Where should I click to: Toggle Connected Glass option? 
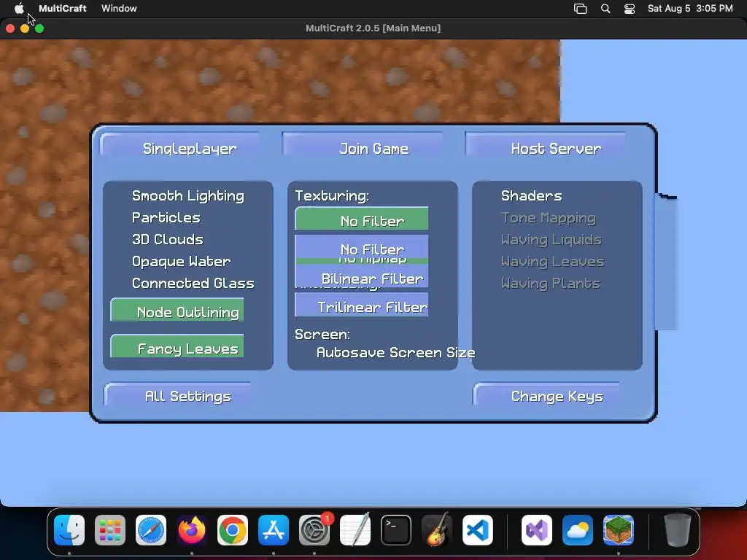pos(193,284)
